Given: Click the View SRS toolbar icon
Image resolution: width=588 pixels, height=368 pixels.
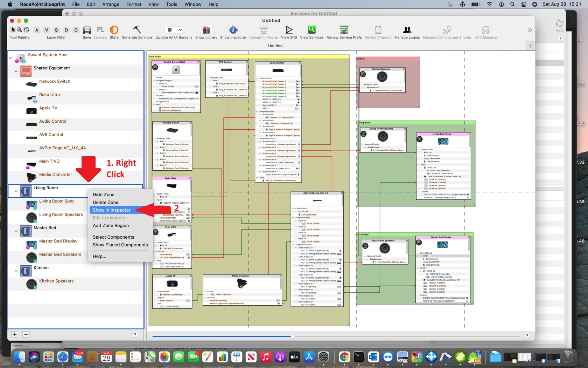Looking at the screenshot, I should (289, 30).
